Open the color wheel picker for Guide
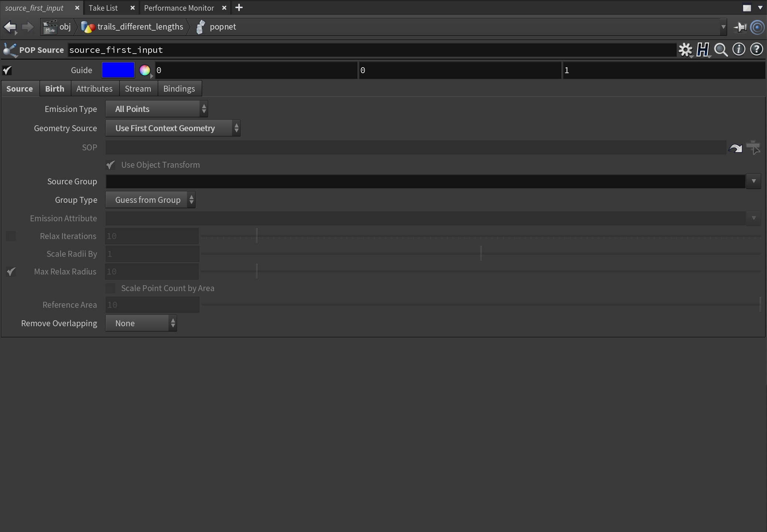The height and width of the screenshot is (532, 767). [145, 70]
